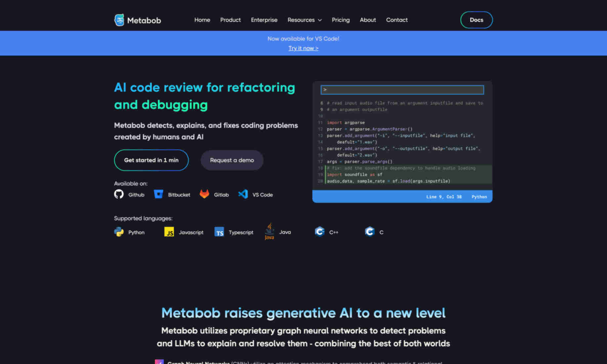Viewport: 607px width, 364px height.
Task: Click the Metabob brand name
Action: (144, 20)
